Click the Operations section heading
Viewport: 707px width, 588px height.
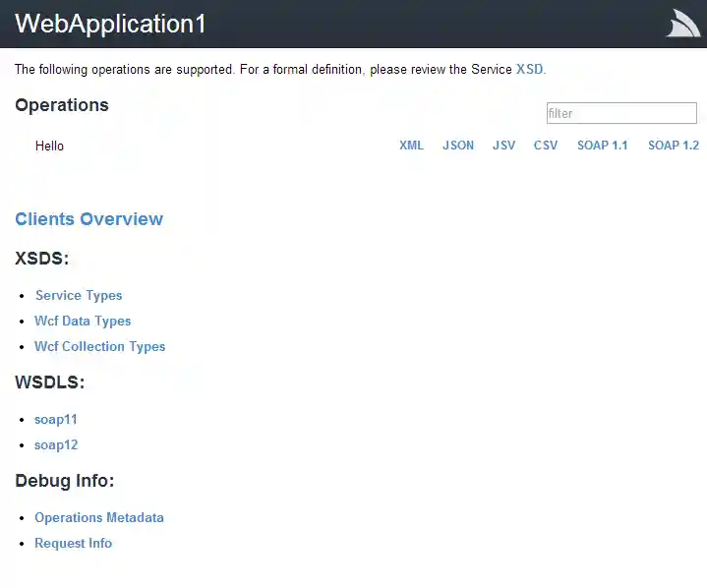click(x=62, y=105)
